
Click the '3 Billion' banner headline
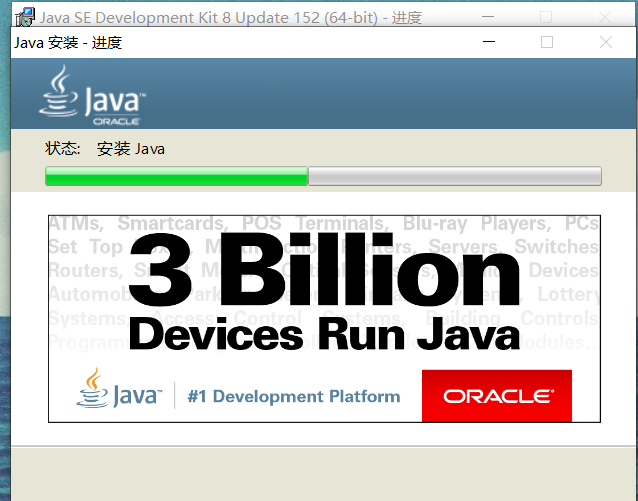[x=324, y=269]
